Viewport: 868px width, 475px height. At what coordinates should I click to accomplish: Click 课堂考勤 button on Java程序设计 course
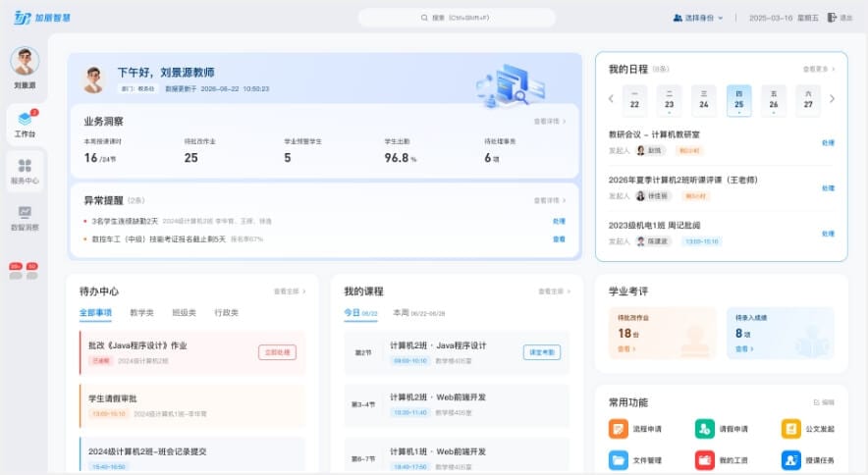click(542, 352)
